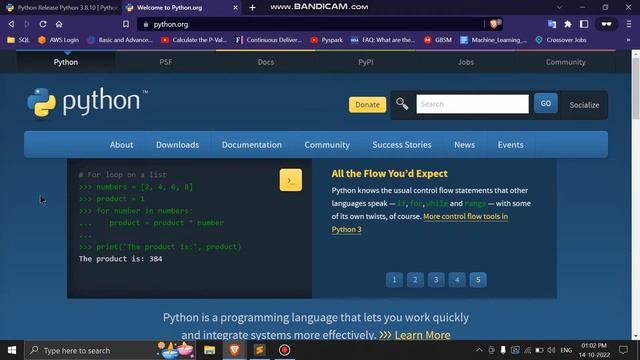640x360 pixels.
Task: Focus the site Search input field
Action: tap(472, 104)
